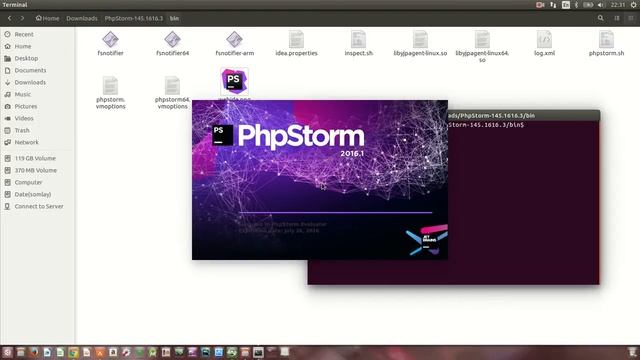
Task: Select the fsnotifier64 executable file
Action: click(x=172, y=43)
